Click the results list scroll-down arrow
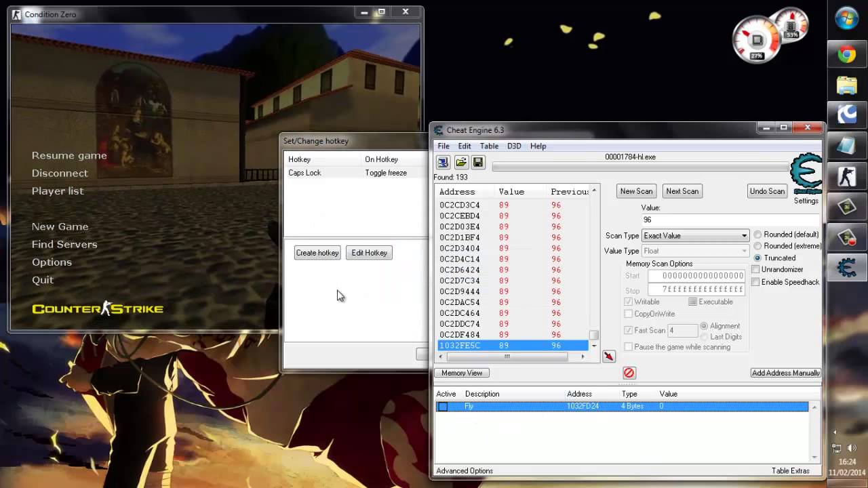The width and height of the screenshot is (868, 488). [x=594, y=346]
